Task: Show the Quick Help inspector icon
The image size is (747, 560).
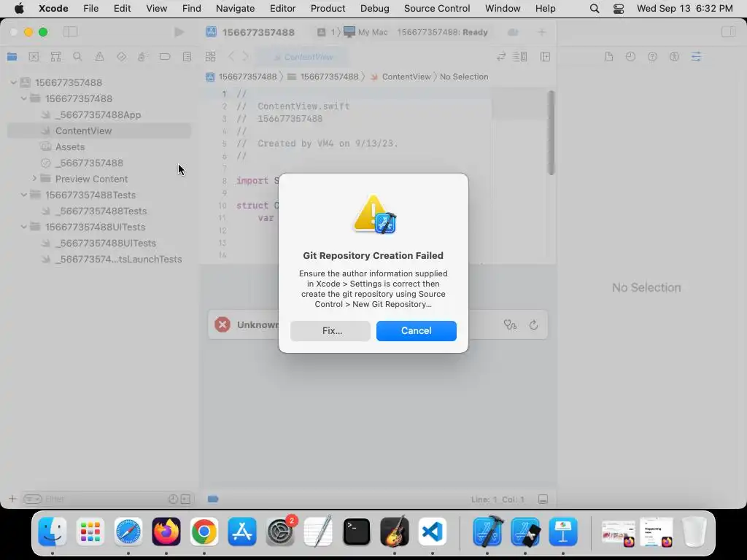Action: pyautogui.click(x=652, y=57)
